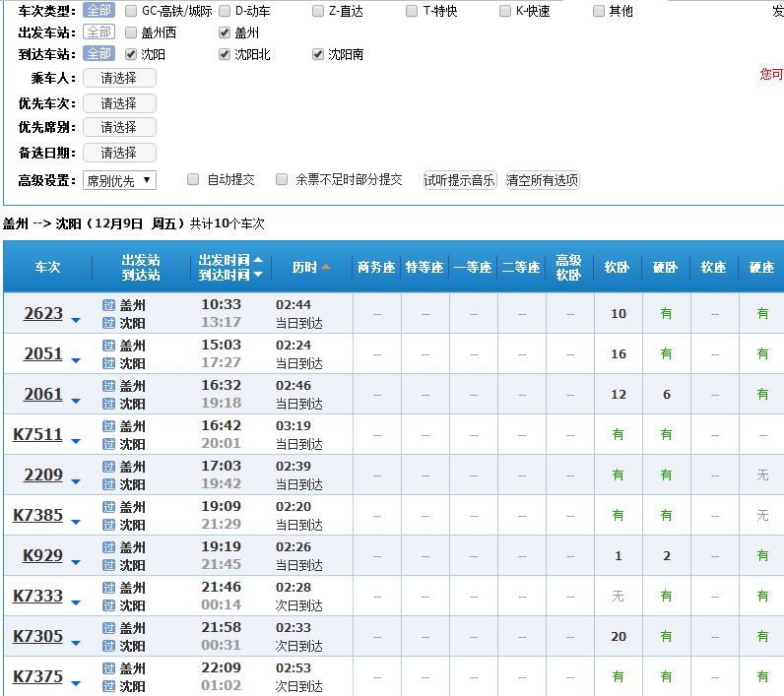Open the 席别优先 dropdown

[x=119, y=180]
